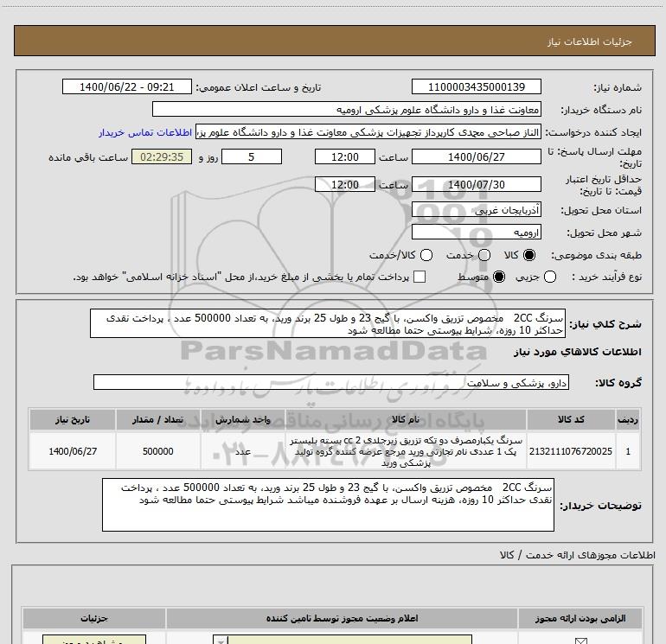Open buyer contact info link
The image size is (666, 644).
(x=145, y=132)
